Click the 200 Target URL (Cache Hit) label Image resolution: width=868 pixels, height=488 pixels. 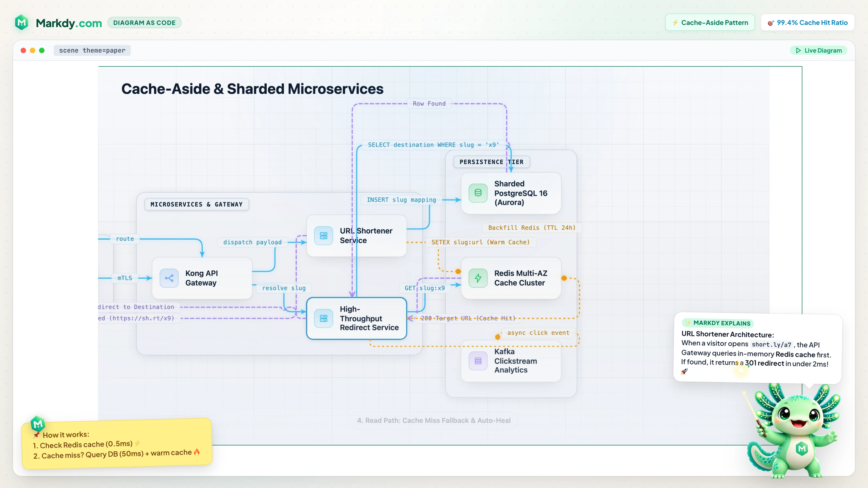[468, 318]
